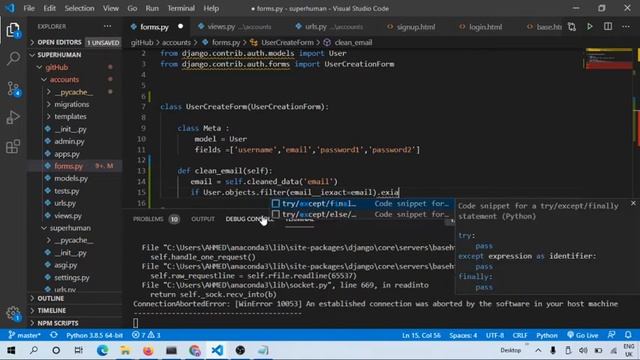The width and height of the screenshot is (640, 360).
Task: Split the editor right
Action: pyautogui.click(x=608, y=27)
